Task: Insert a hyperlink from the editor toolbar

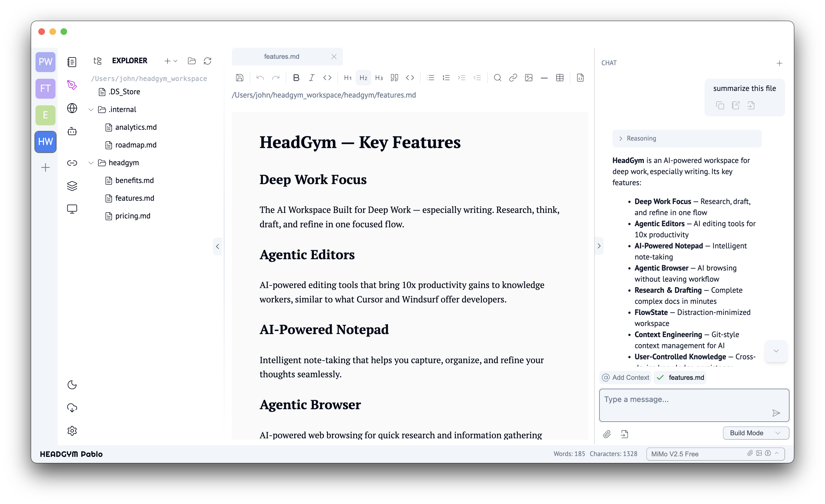Action: click(513, 78)
